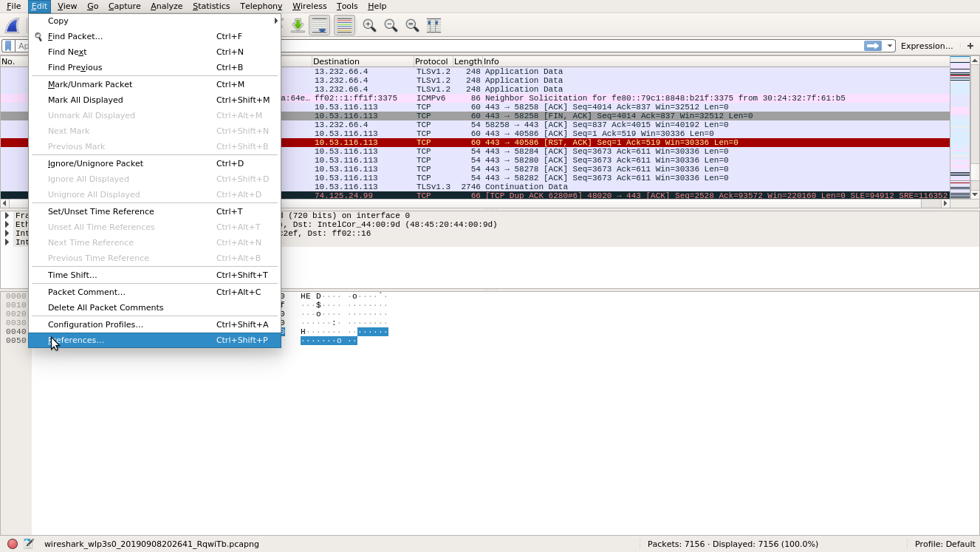Open the Analyze menu
Screen dimensions: 980x552
(166, 6)
